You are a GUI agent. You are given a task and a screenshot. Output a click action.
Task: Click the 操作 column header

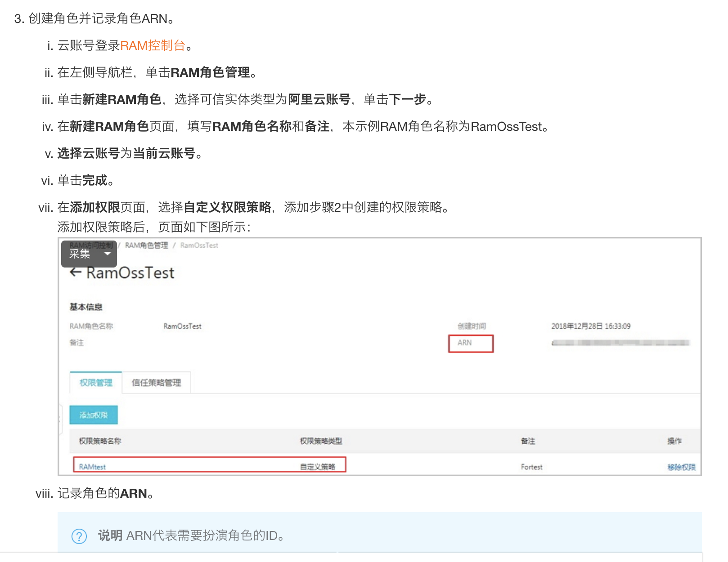click(674, 441)
